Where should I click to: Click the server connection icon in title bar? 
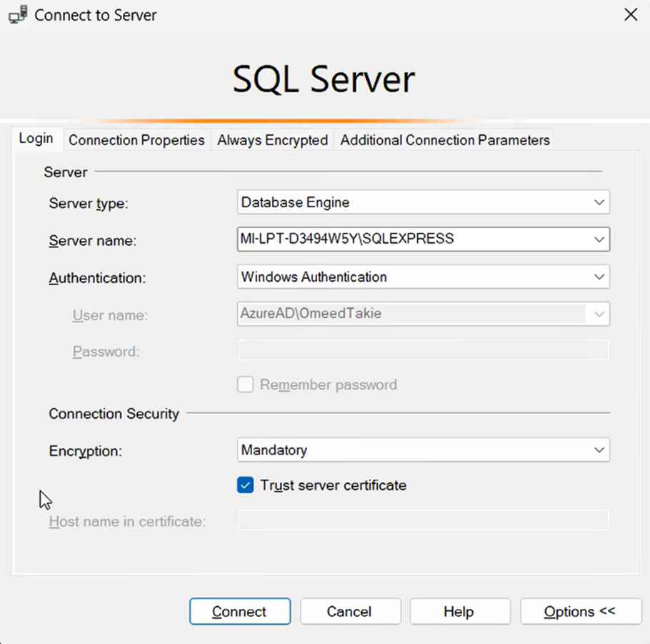[x=19, y=15]
